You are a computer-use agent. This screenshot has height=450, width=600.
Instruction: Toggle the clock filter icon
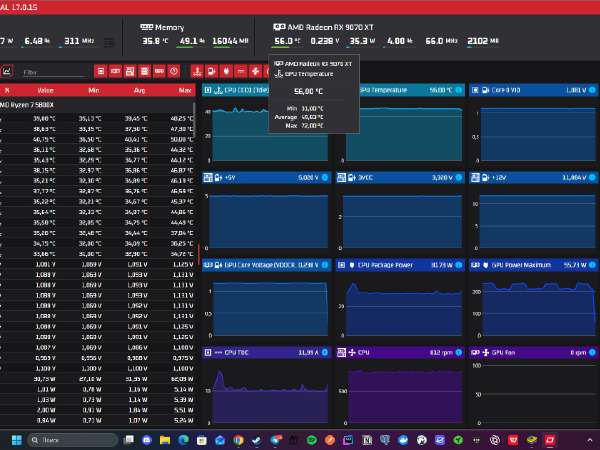(x=174, y=71)
